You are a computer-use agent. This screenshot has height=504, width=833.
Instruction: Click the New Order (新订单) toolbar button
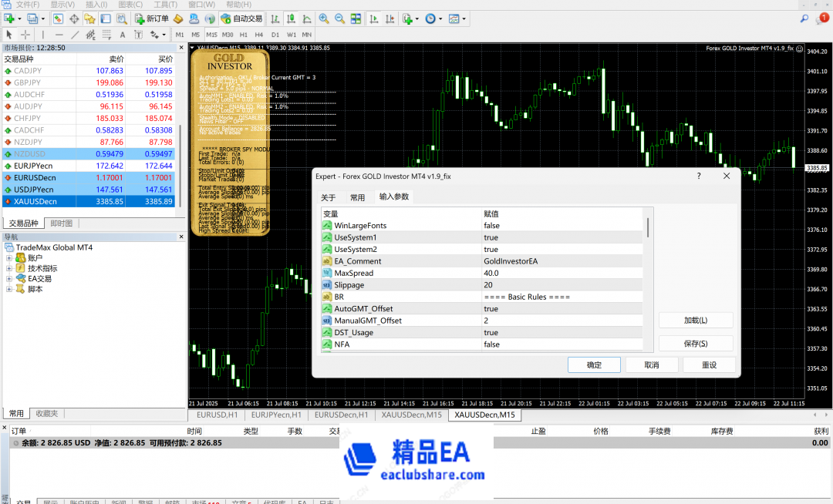point(152,18)
